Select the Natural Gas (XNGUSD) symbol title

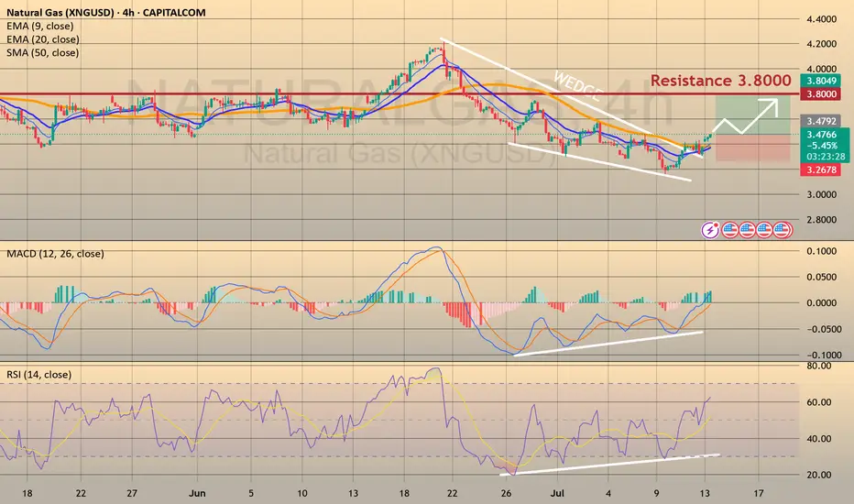[106, 13]
